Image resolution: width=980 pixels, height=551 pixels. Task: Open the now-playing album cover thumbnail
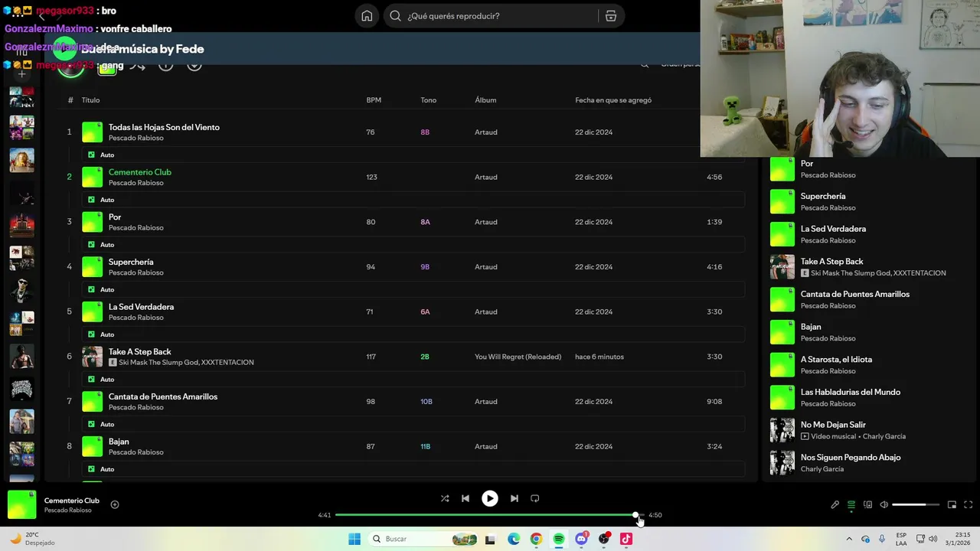22,505
